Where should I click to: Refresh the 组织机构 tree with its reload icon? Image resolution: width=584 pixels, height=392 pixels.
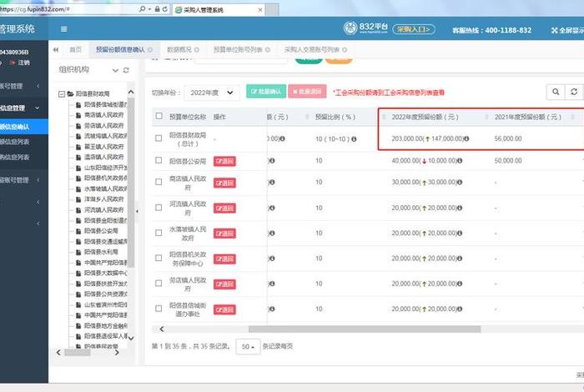(126, 70)
